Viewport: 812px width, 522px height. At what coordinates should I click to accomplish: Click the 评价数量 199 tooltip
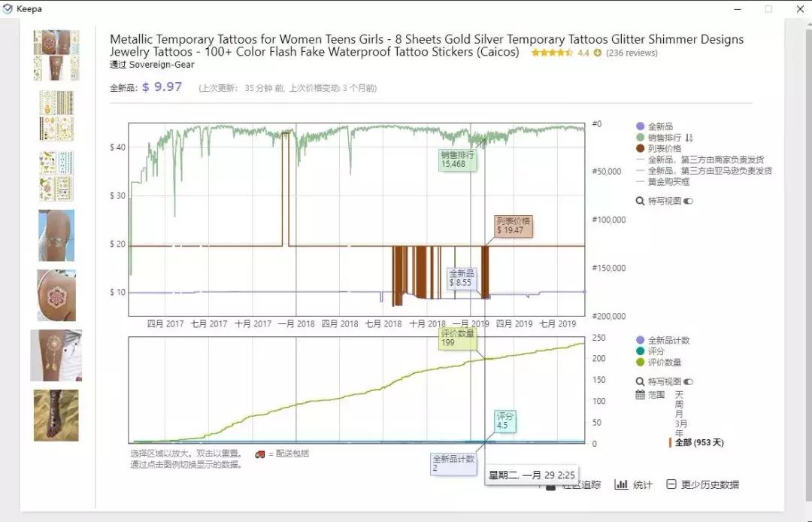coord(458,338)
